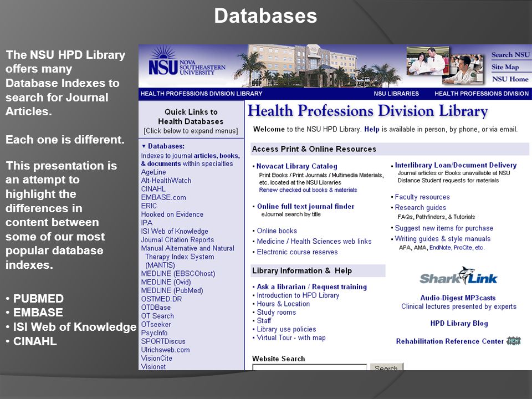Click the Website Search text field
Viewport: 532px width, 399px height.
pyautogui.click(x=309, y=367)
